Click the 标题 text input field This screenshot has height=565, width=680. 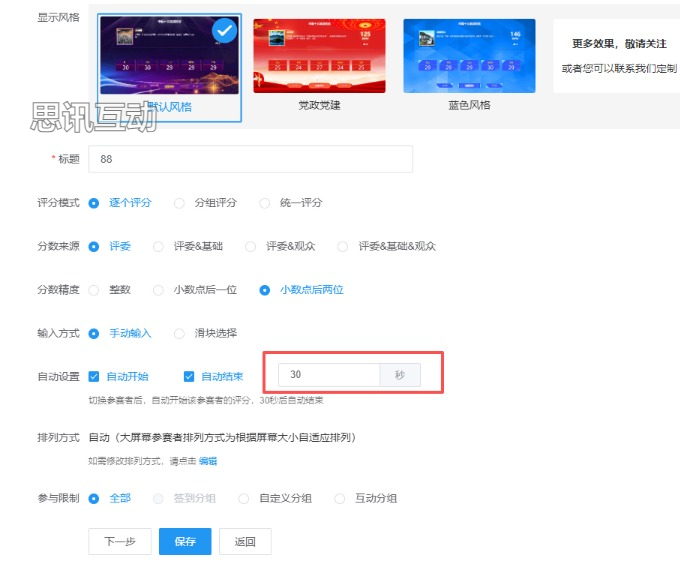(250, 159)
